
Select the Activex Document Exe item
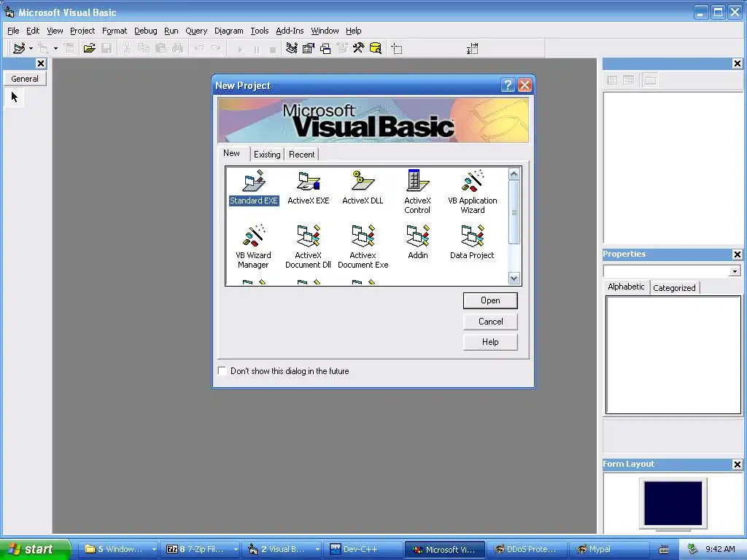click(363, 246)
